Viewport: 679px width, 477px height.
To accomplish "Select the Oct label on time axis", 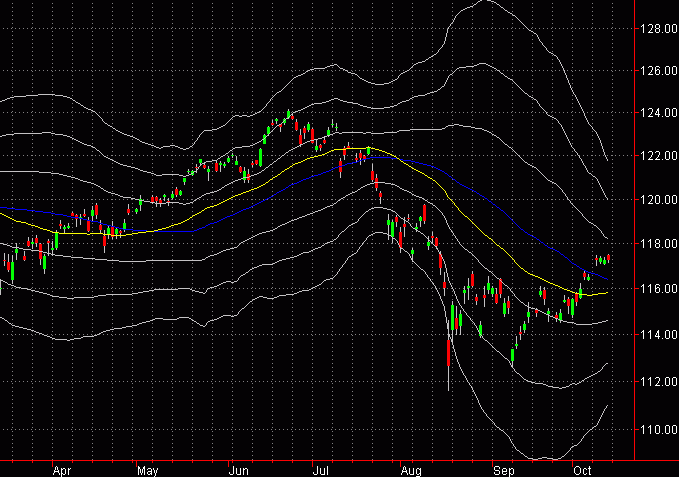I will (582, 471).
